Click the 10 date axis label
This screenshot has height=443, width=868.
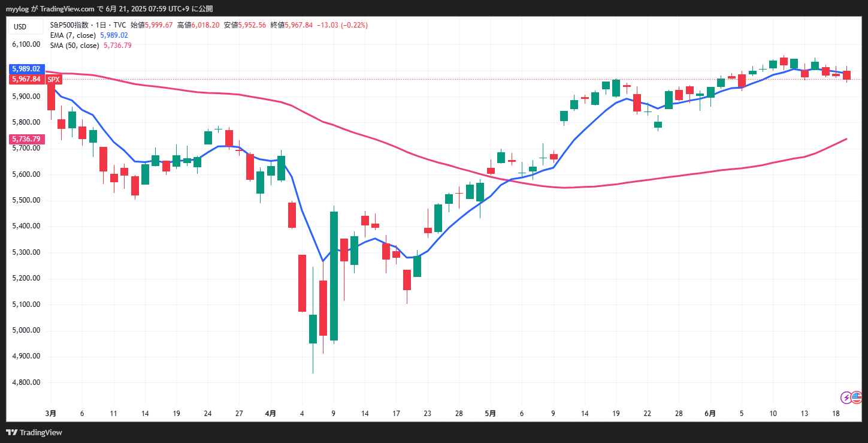pyautogui.click(x=773, y=414)
